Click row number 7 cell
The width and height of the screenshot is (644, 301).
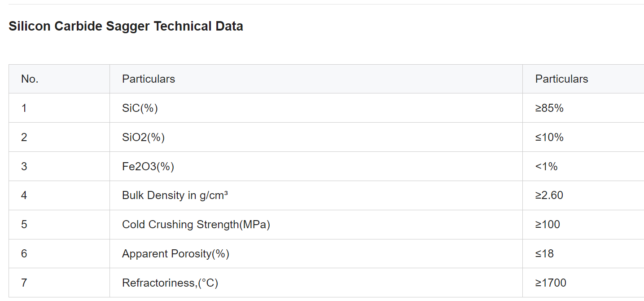click(x=59, y=283)
